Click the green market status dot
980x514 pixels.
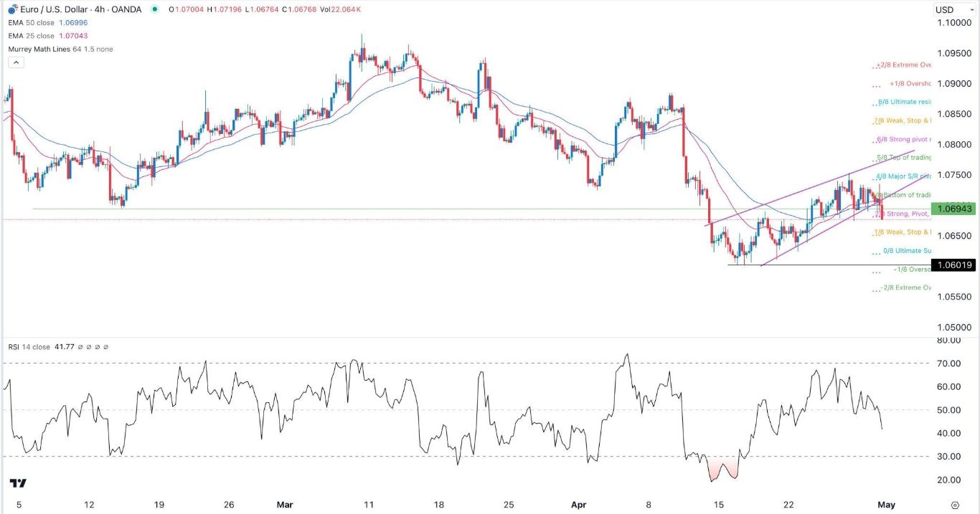tap(155, 9)
